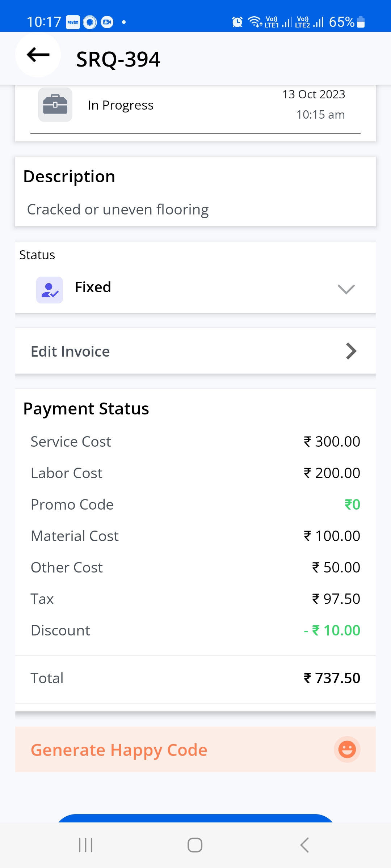Tap the back arrow button
The height and width of the screenshot is (868, 391).
38,55
